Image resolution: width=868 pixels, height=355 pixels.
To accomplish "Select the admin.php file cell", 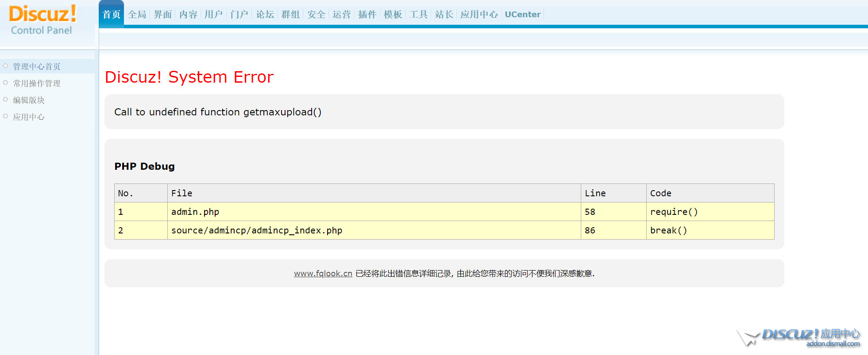I will point(374,212).
